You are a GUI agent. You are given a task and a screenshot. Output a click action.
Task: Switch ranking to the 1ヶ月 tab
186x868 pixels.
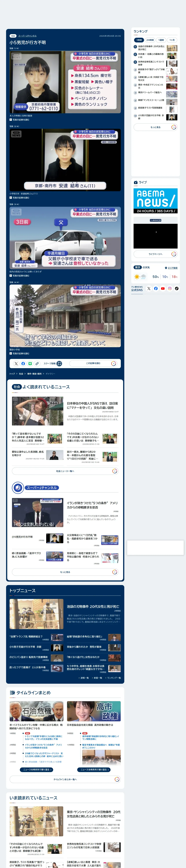coord(172,40)
